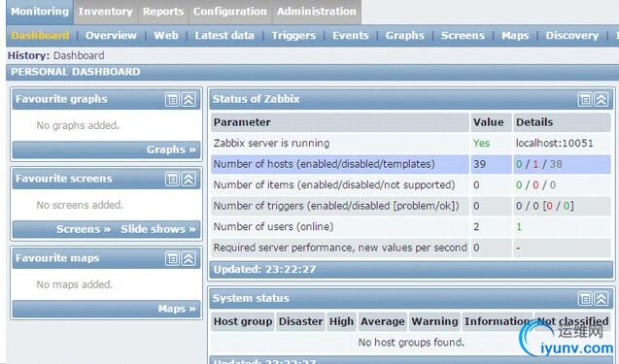Open the Graphs submenu item
Screen dimensions: 619x364
pyautogui.click(x=405, y=36)
